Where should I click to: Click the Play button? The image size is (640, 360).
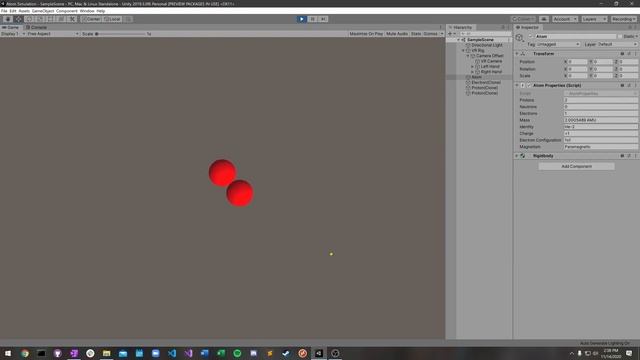pos(302,19)
